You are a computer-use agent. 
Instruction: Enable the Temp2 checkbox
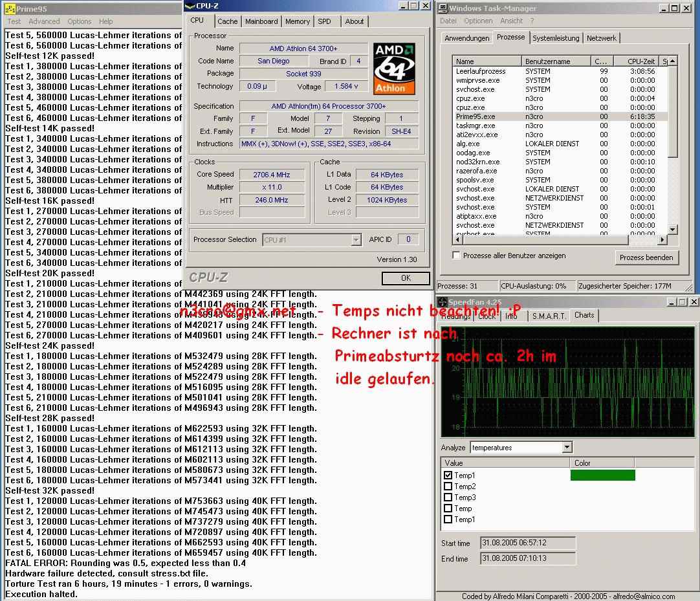click(x=448, y=486)
